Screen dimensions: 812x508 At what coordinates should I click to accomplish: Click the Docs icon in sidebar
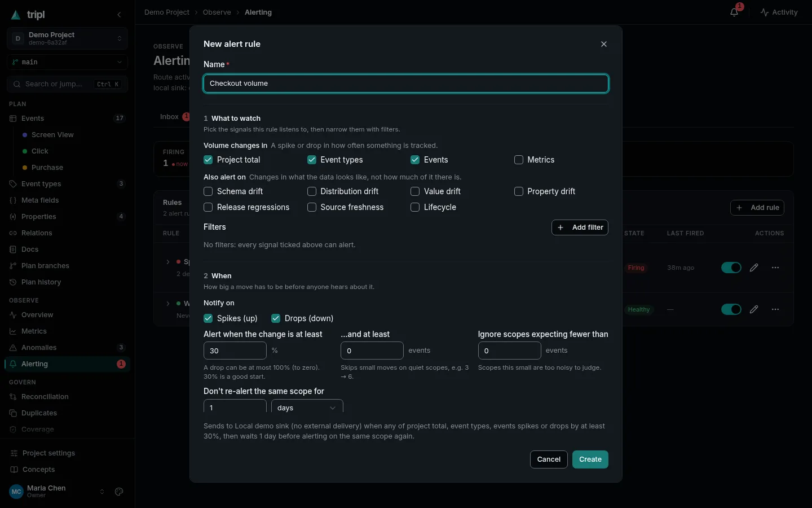(13, 249)
